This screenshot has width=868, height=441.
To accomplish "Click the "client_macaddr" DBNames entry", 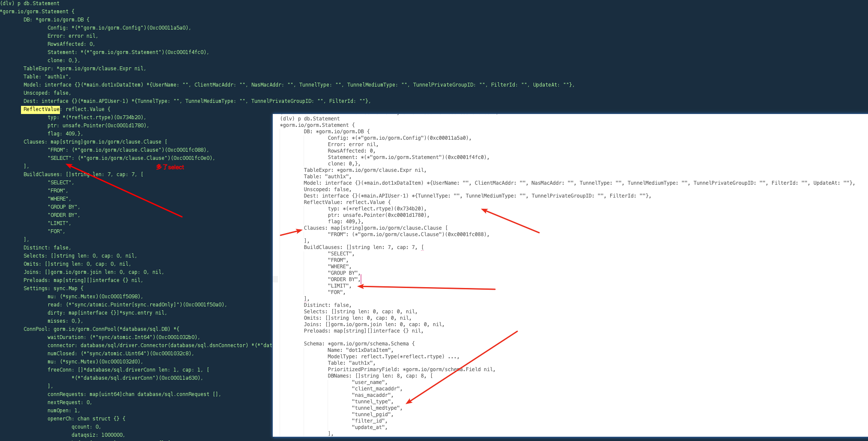I will (x=377, y=389).
